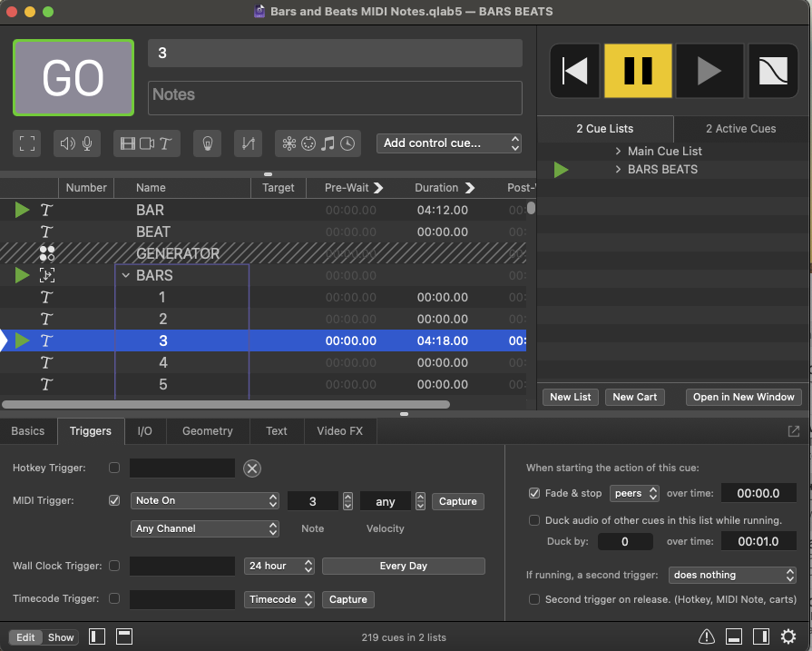Open the Any Channel dropdown
Image resolution: width=812 pixels, height=651 pixels.
coord(205,528)
